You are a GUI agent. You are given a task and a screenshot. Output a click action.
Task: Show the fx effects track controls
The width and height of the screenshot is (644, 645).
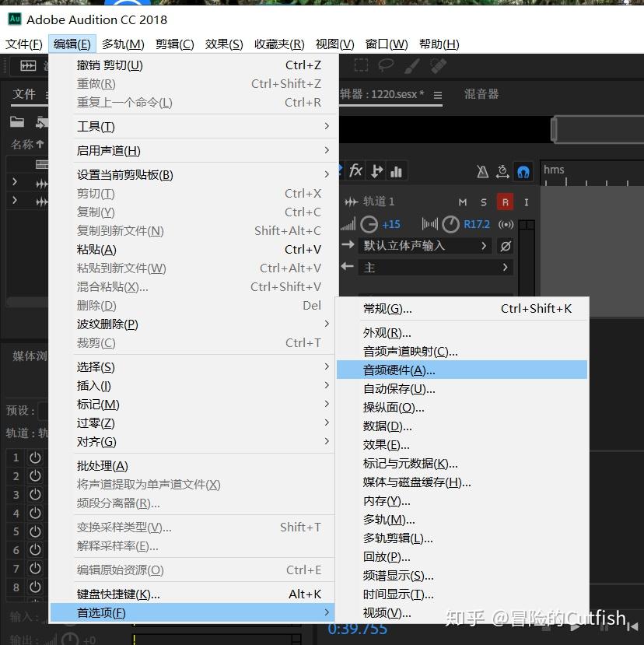(355, 170)
